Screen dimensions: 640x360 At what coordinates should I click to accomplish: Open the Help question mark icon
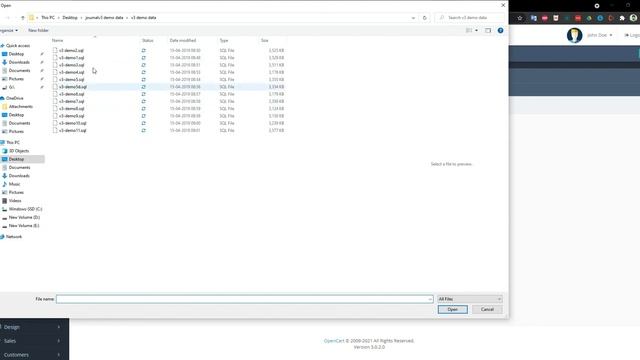pyautogui.click(x=500, y=30)
